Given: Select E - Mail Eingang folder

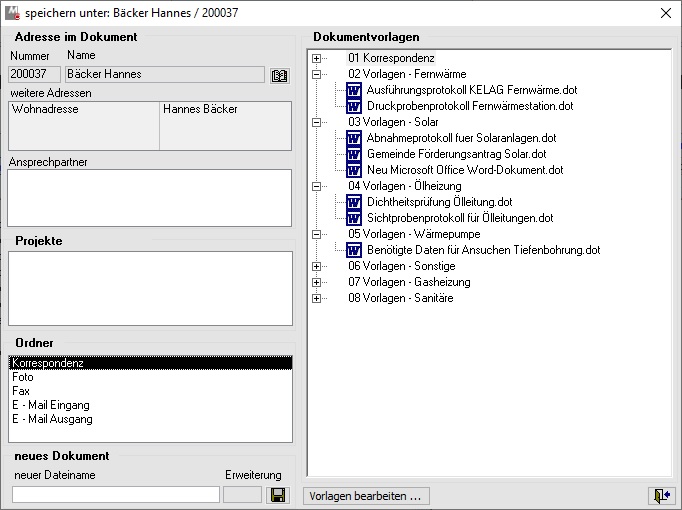Looking at the screenshot, I should pyautogui.click(x=51, y=405).
